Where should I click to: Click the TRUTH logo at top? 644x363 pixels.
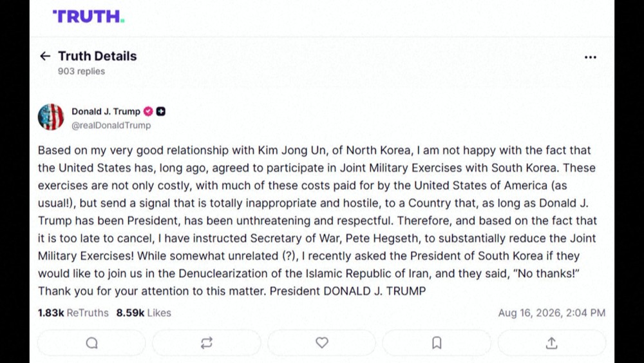click(88, 17)
